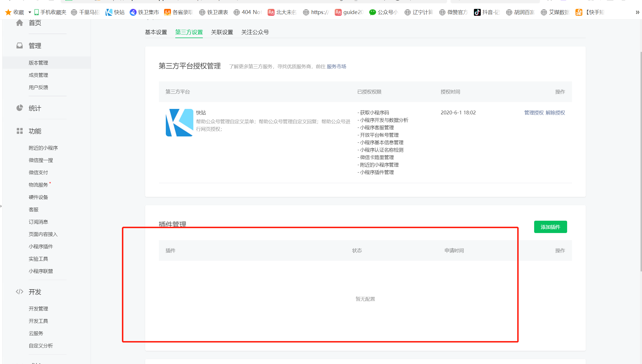The image size is (642, 364).
Task: Open the 服务市场 link
Action: pos(336,66)
